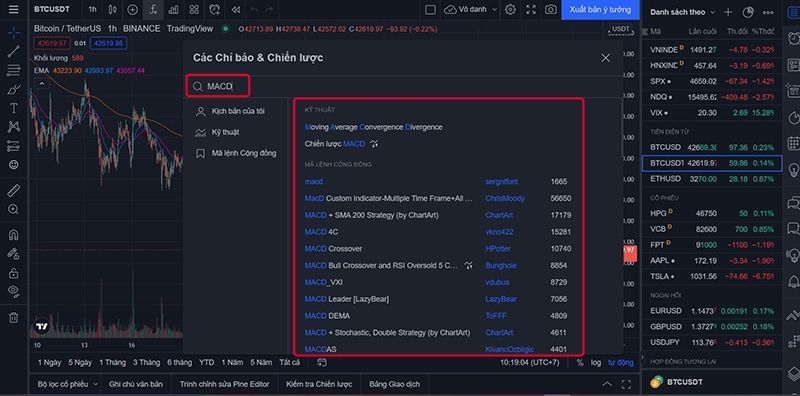Screen dimensions: 800x396
Task: Click the Xuất bản ý tưởng button
Action: coord(600,10)
